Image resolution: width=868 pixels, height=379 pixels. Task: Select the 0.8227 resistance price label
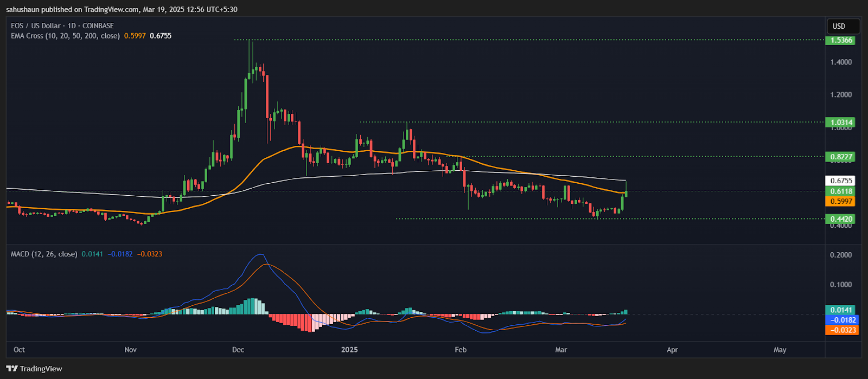841,157
